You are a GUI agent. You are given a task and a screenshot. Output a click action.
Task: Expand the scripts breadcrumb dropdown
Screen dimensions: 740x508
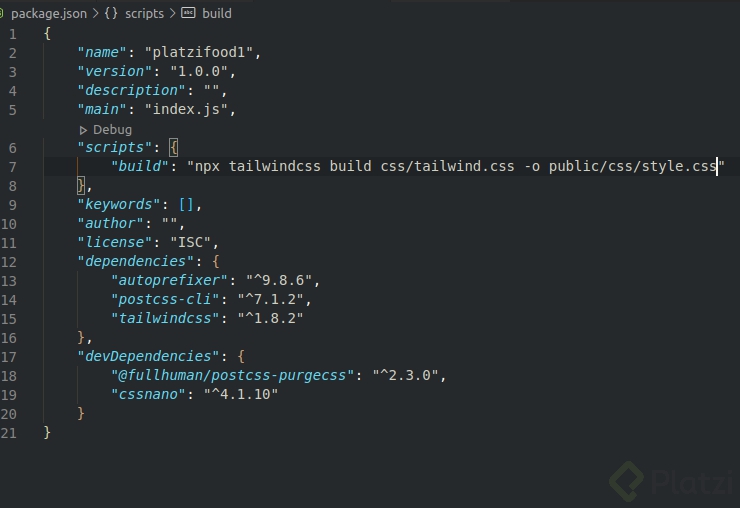144,14
